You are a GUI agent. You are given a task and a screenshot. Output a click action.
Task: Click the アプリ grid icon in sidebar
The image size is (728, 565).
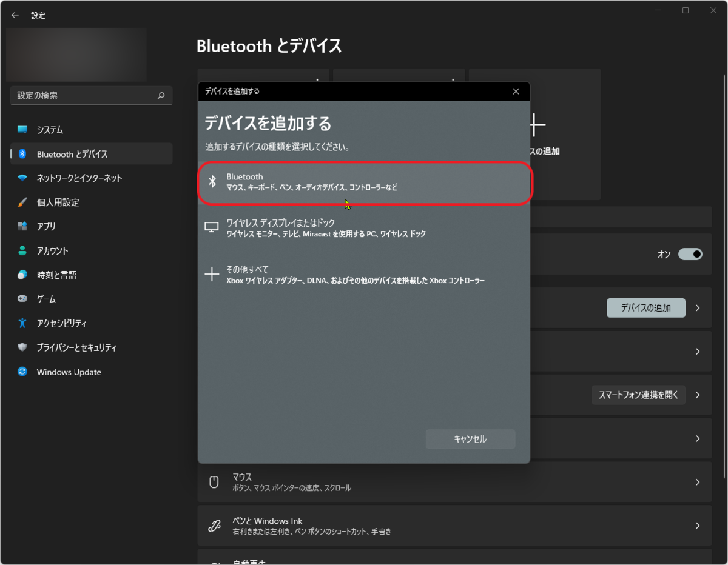pyautogui.click(x=22, y=227)
